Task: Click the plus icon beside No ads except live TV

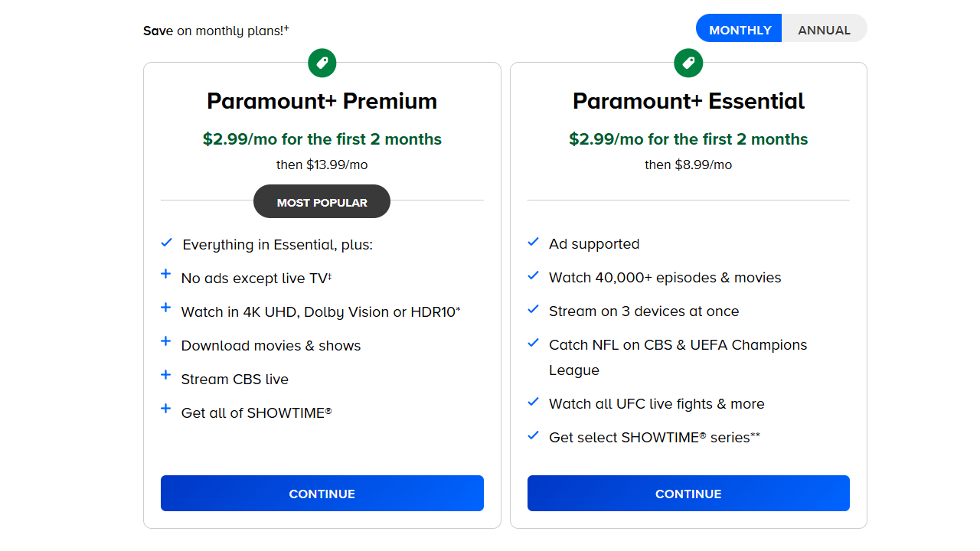Action: coord(165,274)
